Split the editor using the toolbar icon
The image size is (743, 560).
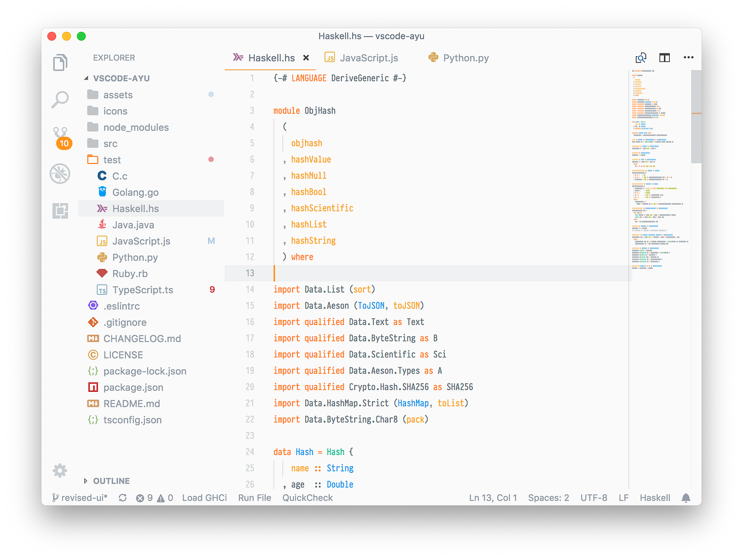tap(664, 57)
